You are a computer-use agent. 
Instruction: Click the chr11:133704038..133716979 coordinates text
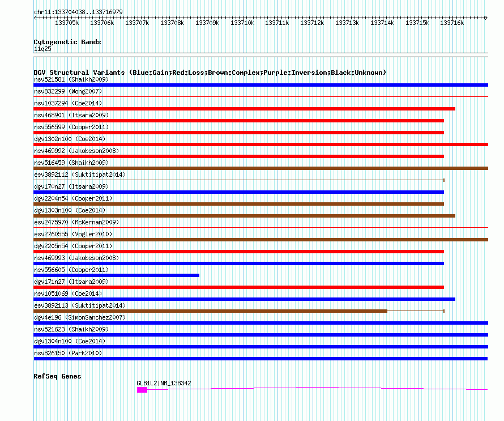point(78,12)
